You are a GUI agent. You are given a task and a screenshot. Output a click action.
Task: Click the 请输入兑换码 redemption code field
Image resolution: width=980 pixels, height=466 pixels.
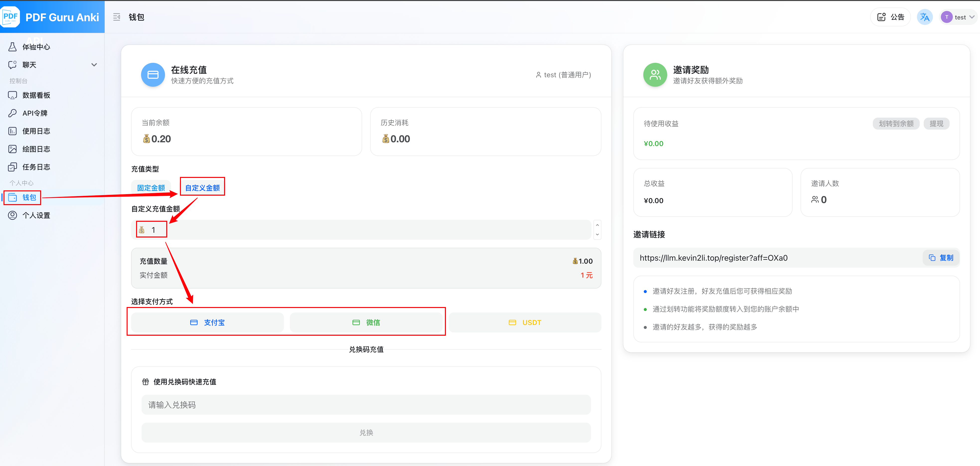click(x=366, y=405)
